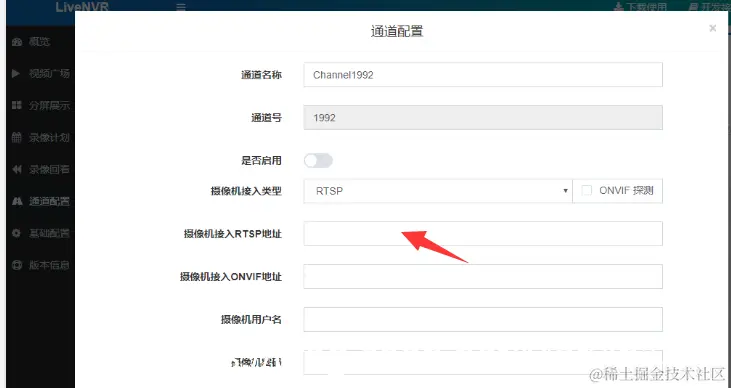Screen dimensions: 731x388
Task: Open the 基础配置 menu item
Action: [x=49, y=233]
